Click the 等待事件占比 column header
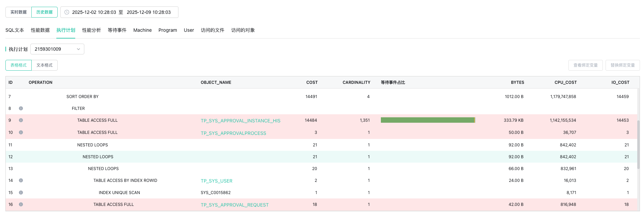 (393, 82)
